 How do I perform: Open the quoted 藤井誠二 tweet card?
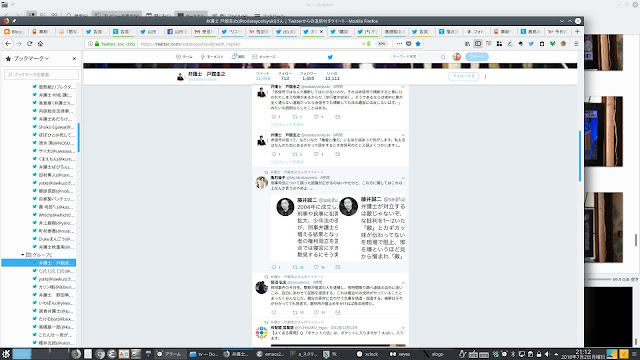pyautogui.click(x=338, y=227)
